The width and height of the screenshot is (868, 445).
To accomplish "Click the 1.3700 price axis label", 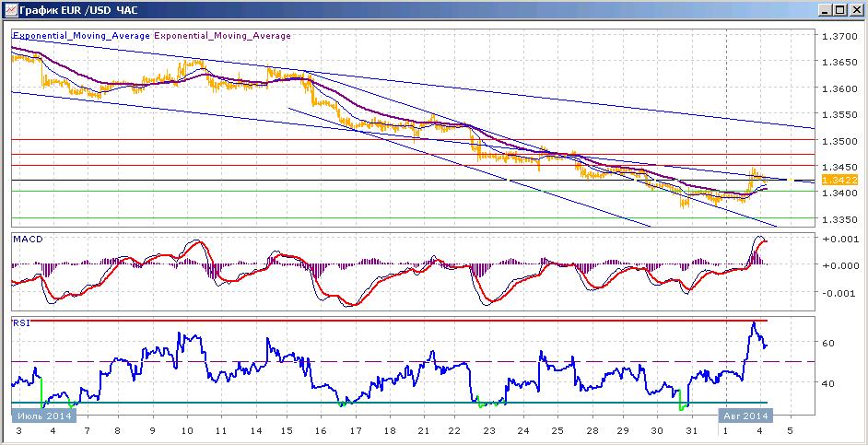I will [841, 37].
